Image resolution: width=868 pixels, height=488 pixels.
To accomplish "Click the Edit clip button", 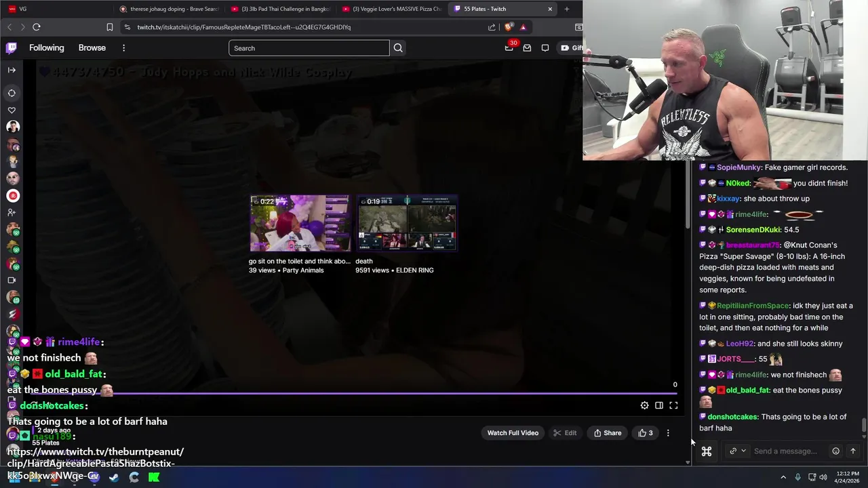I will coord(564,433).
